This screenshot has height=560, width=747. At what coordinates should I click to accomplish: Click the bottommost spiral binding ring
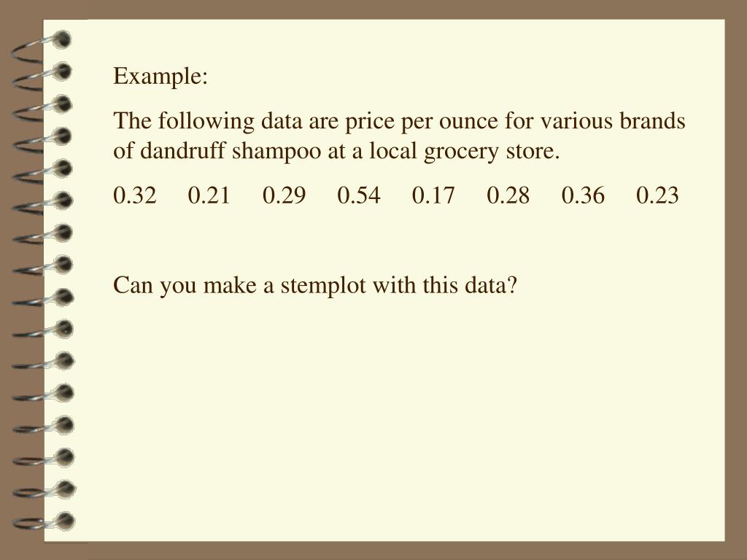pyautogui.click(x=44, y=522)
